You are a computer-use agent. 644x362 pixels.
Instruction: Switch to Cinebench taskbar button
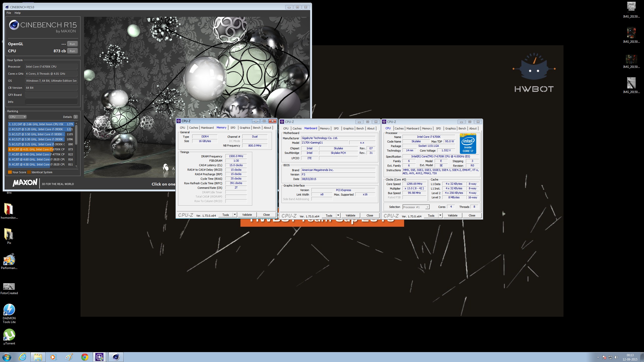pyautogui.click(x=116, y=357)
